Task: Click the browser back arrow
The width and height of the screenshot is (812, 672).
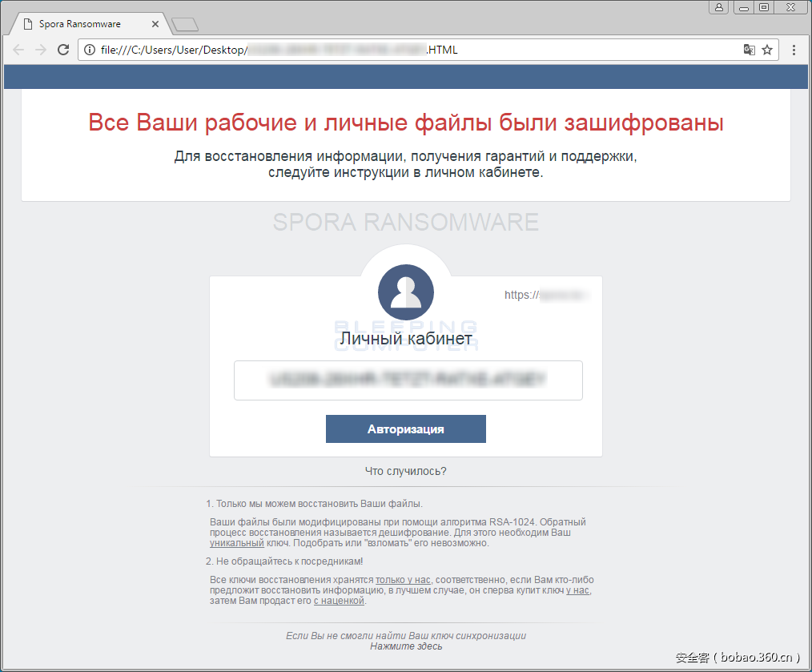Action: tap(18, 50)
